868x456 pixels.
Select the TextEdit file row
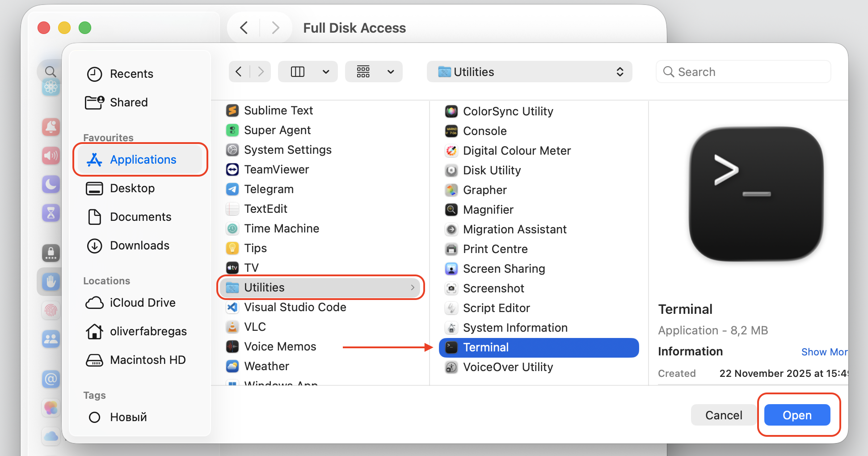click(x=321, y=209)
